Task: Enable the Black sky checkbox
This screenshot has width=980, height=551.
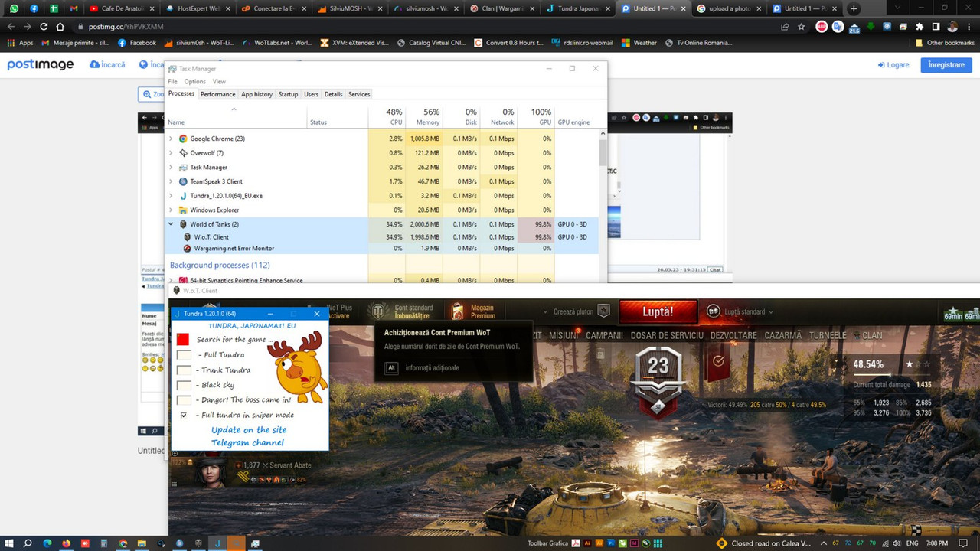Action: [x=184, y=385]
